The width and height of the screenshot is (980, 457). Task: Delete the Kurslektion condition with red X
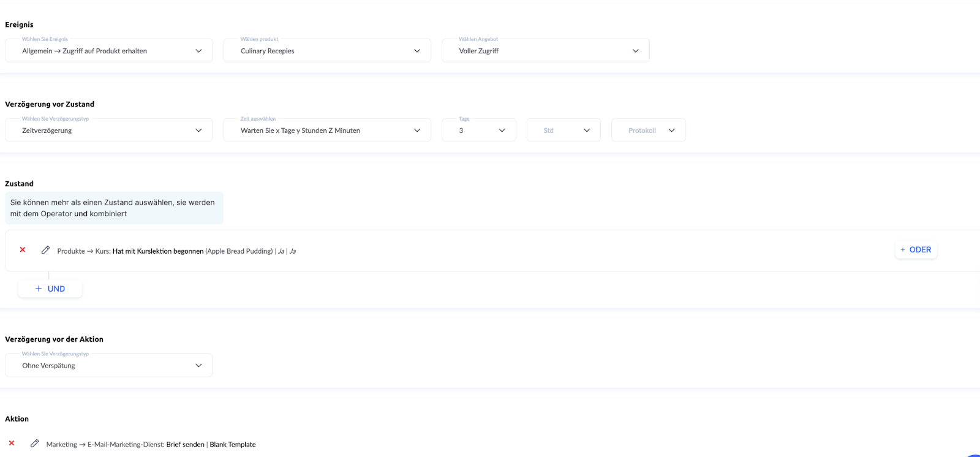[x=23, y=250]
